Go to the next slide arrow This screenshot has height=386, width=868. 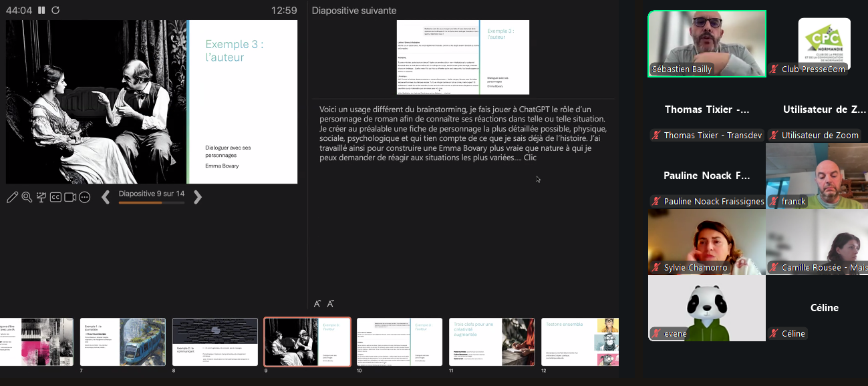[197, 197]
